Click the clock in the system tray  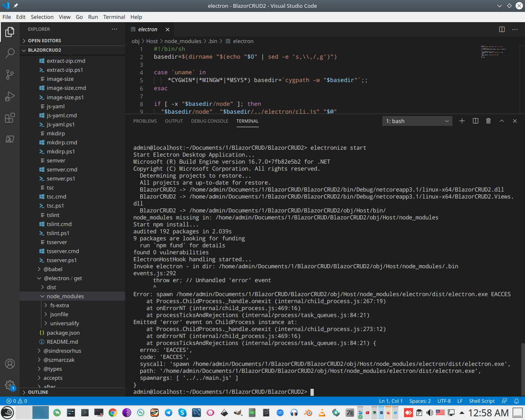pyautogui.click(x=488, y=413)
